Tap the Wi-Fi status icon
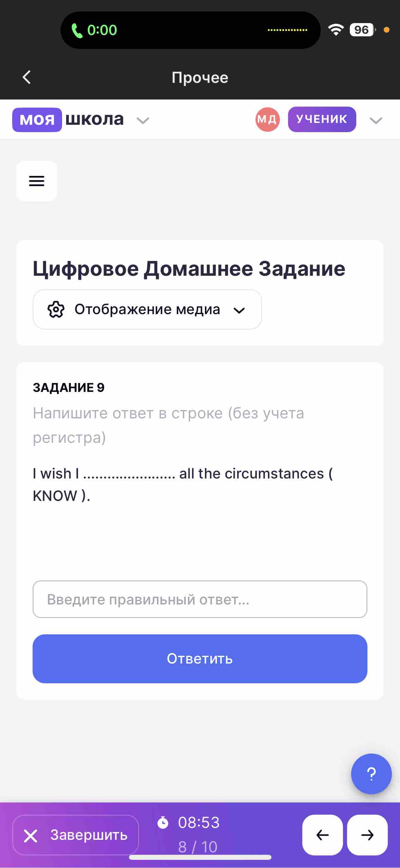400x868 pixels. pyautogui.click(x=336, y=30)
